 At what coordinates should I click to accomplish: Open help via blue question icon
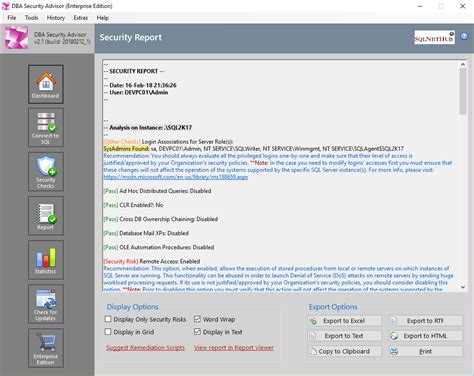[x=464, y=36]
